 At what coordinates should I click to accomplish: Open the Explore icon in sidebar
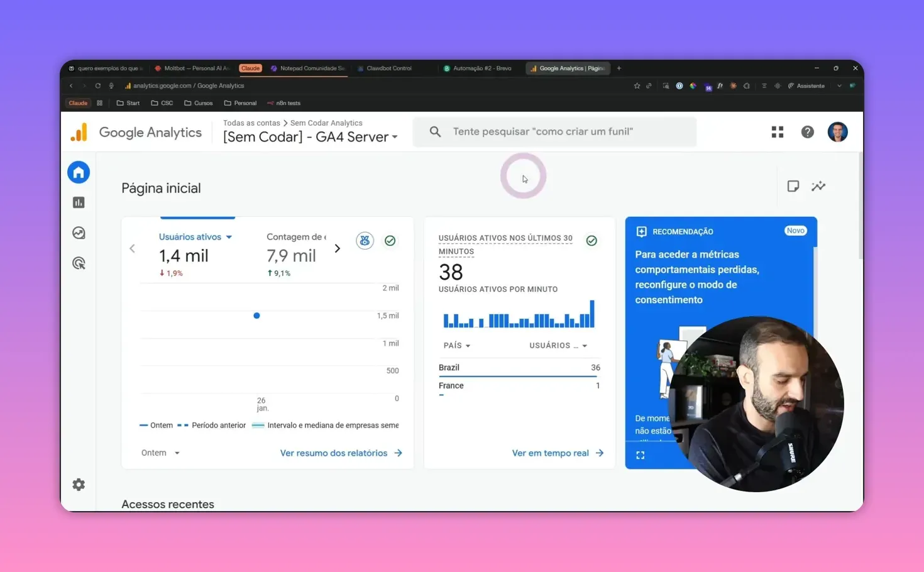[x=79, y=233]
